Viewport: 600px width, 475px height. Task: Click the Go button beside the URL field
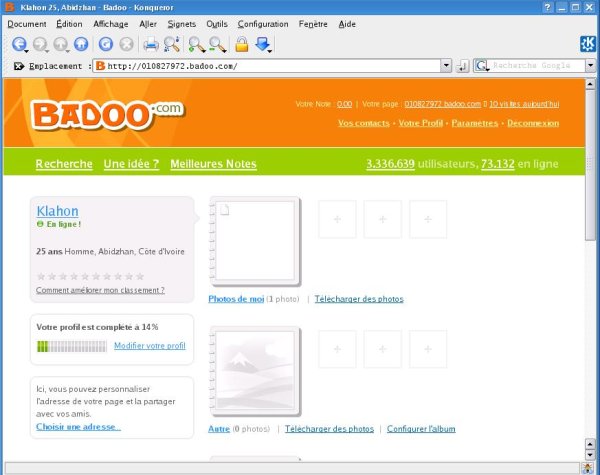click(462, 66)
